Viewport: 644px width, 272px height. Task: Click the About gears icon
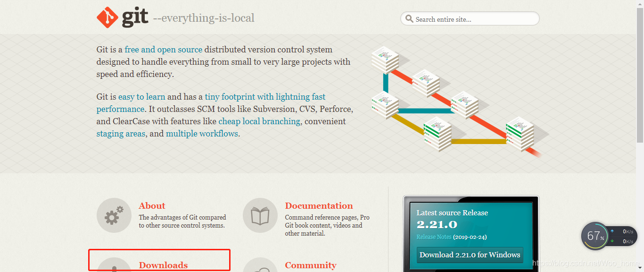click(114, 216)
